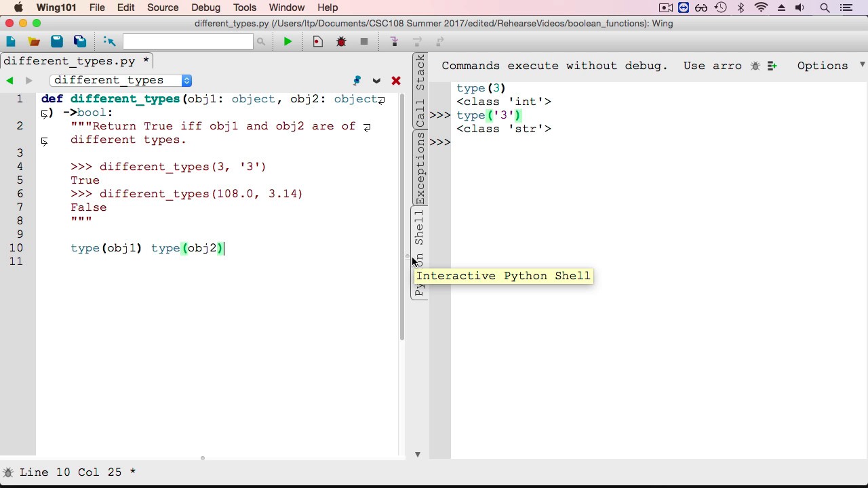Go forward with gray right arrow

pyautogui.click(x=28, y=80)
